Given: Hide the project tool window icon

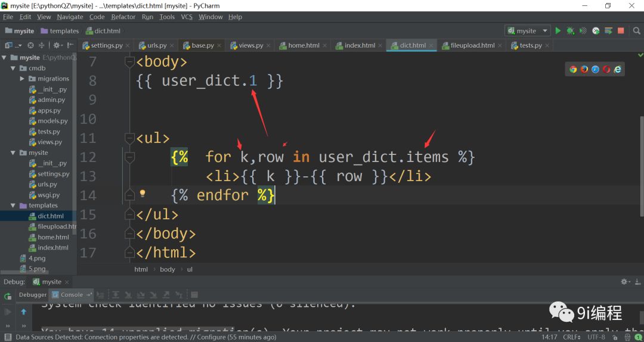Looking at the screenshot, I should click(70, 45).
